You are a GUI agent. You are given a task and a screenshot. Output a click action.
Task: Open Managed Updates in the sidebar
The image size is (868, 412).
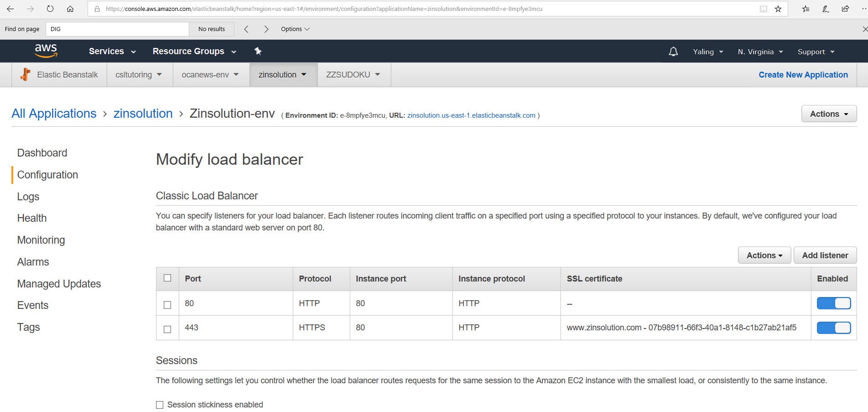[x=59, y=284]
